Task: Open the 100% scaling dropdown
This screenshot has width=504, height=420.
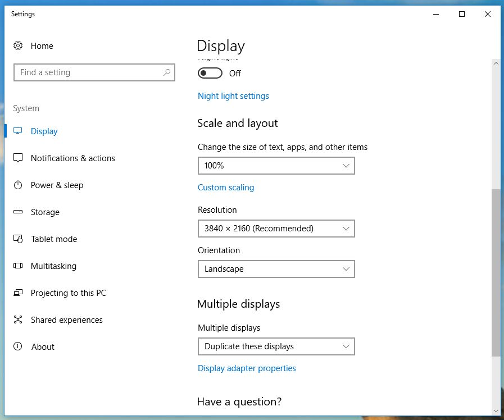Action: [x=276, y=166]
